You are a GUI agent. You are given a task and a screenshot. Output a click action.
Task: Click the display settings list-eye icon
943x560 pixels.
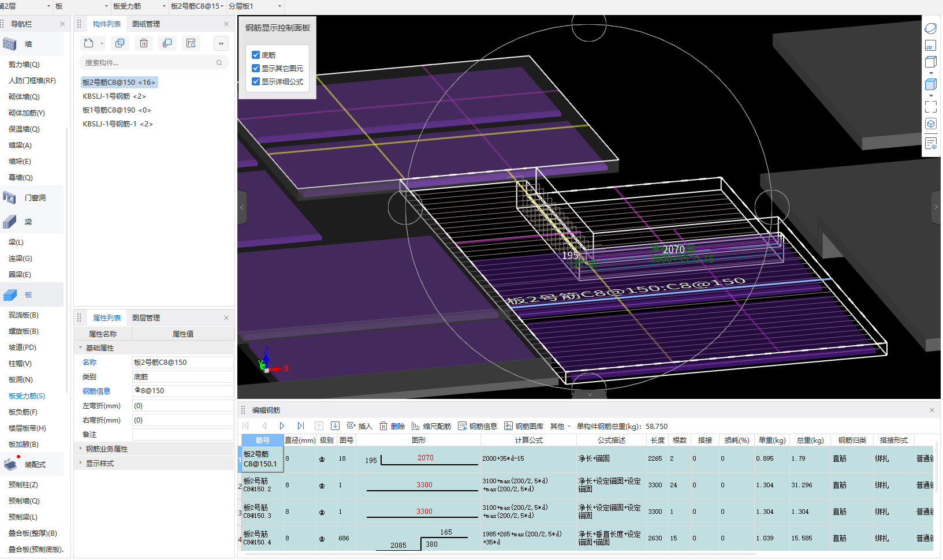coord(930,143)
